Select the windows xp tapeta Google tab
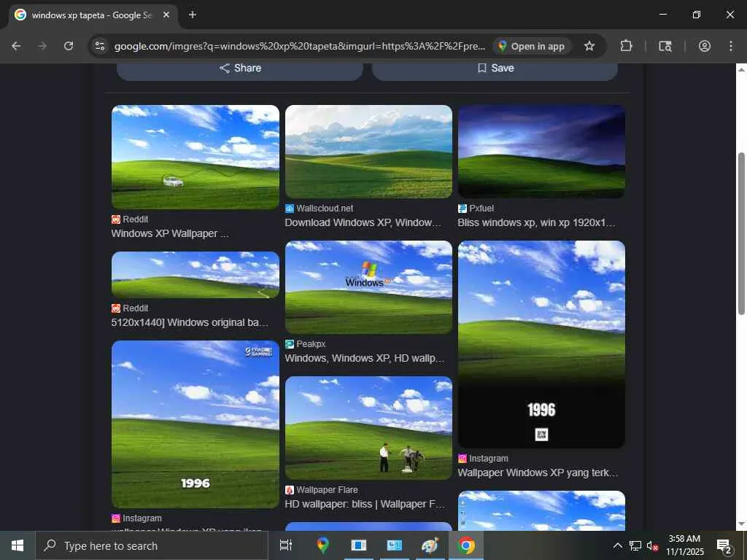The width and height of the screenshot is (747, 560). tap(93, 15)
